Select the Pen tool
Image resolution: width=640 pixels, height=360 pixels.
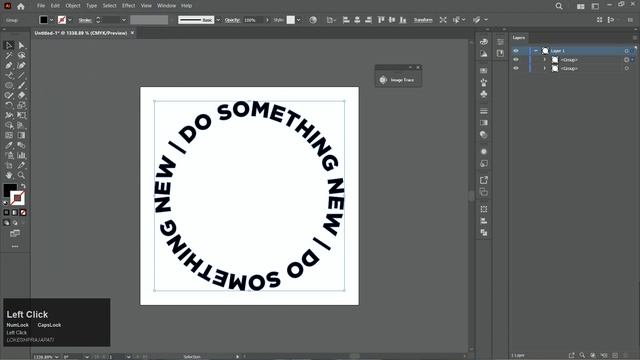point(9,65)
